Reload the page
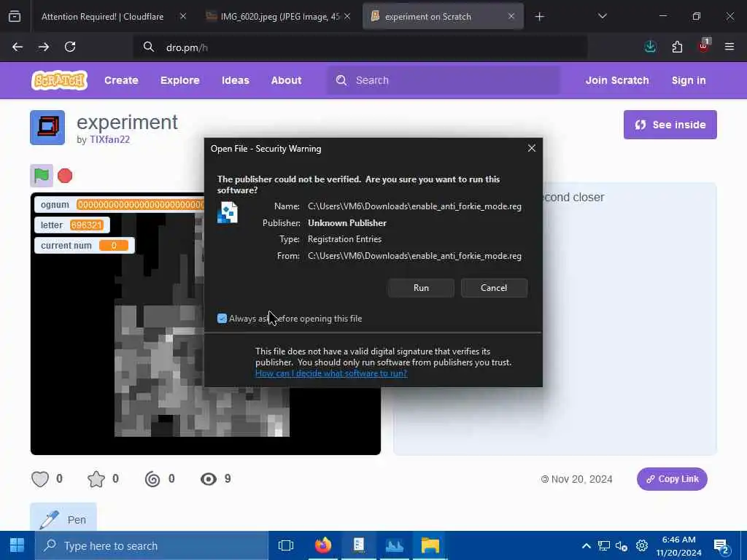 pos(70,47)
